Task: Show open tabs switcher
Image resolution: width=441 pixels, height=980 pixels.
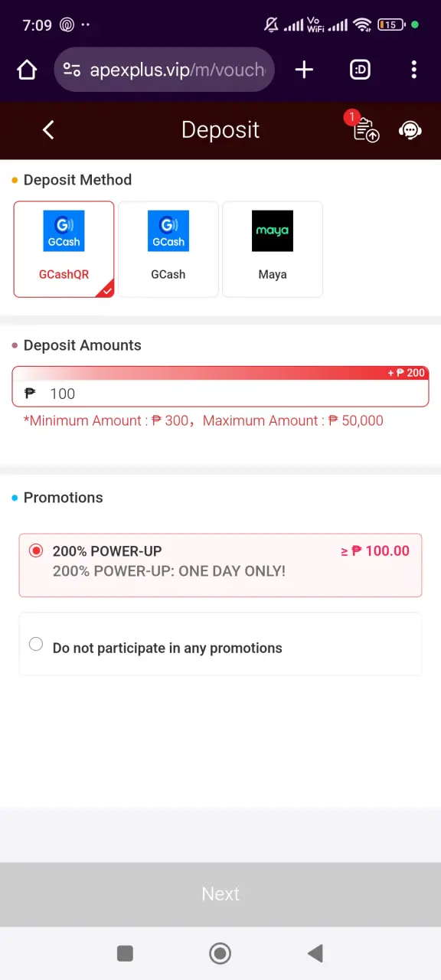Action: [360, 70]
